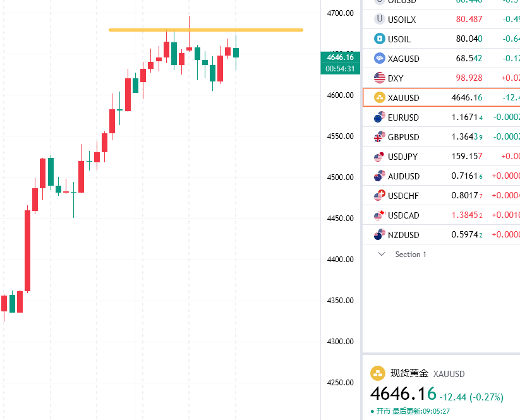Viewport: 520px width, 420px height.
Task: Click the USOILX letter U icon
Action: pos(379,19)
